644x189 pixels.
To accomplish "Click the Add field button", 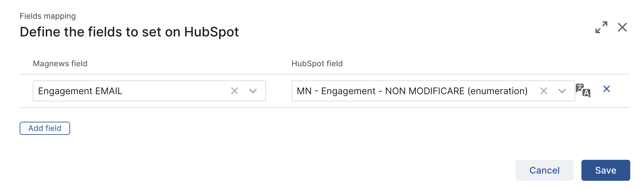I will pyautogui.click(x=45, y=128).
